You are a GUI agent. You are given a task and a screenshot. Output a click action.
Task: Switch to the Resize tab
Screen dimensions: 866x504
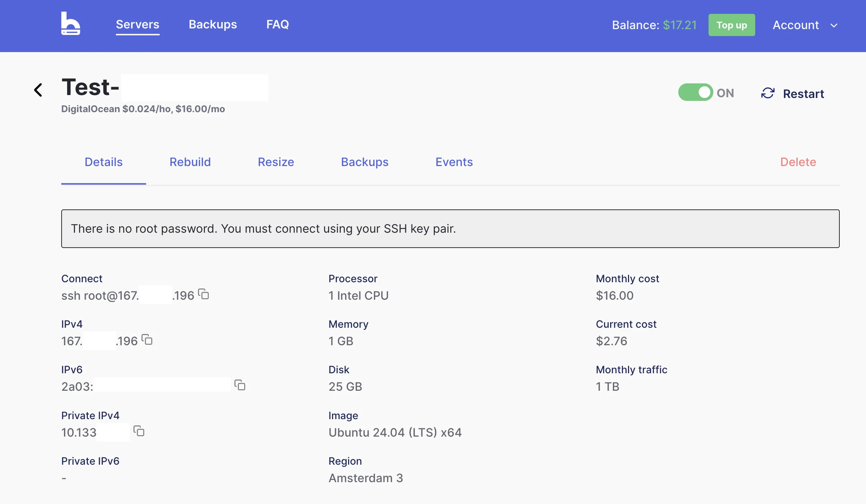pos(276,162)
